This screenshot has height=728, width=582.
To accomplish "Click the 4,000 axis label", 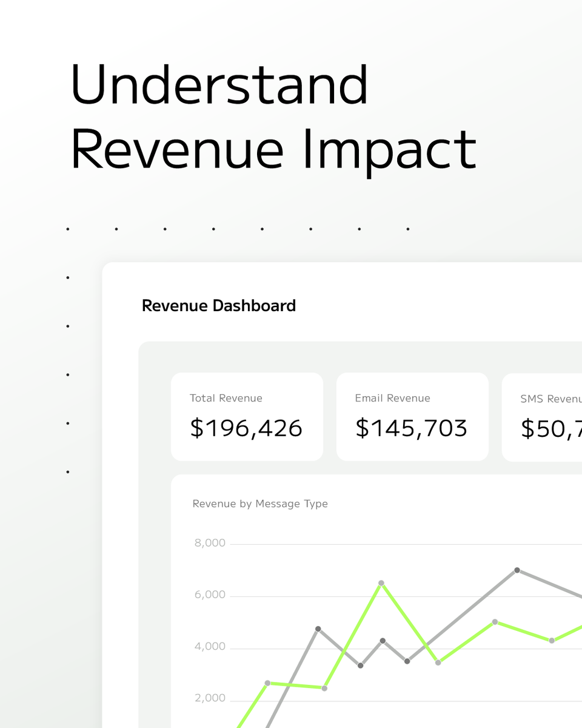I will click(210, 647).
